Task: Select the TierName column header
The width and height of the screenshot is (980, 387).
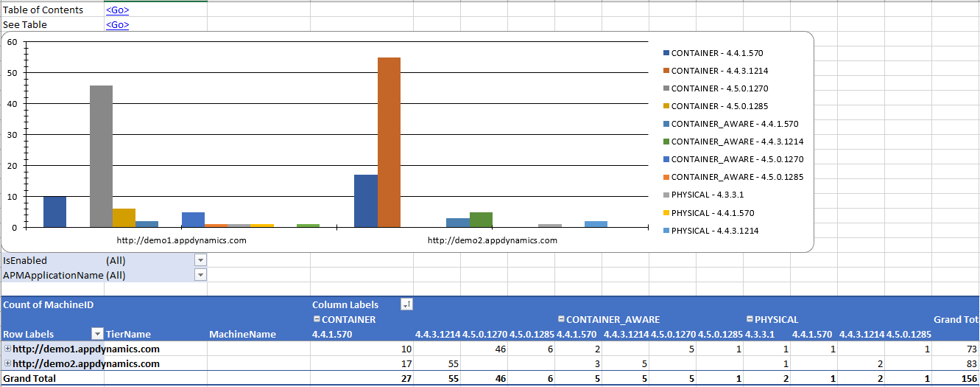Action: (128, 334)
